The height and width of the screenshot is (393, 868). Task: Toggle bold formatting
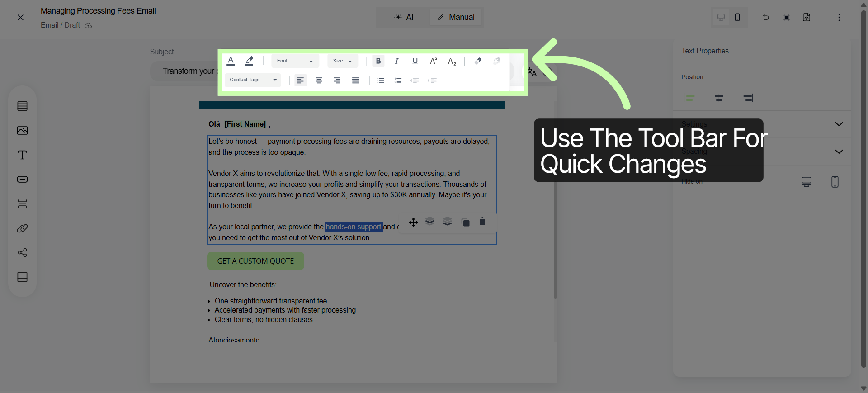click(x=378, y=61)
